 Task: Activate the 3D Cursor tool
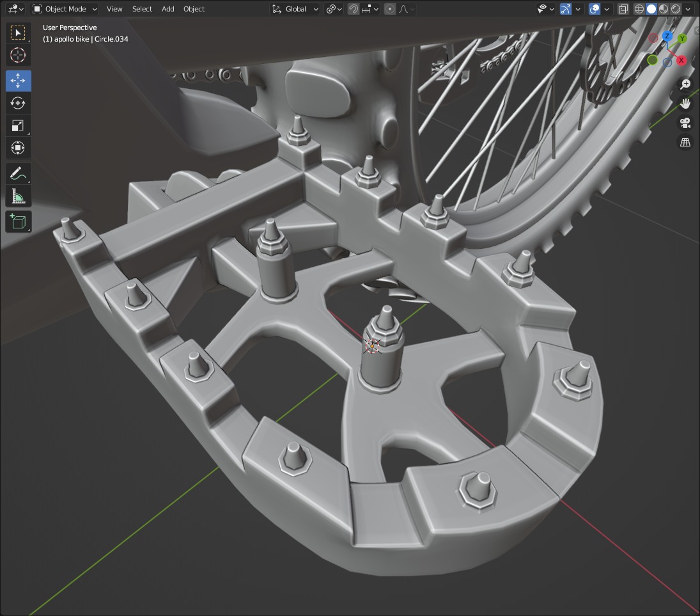tap(18, 56)
